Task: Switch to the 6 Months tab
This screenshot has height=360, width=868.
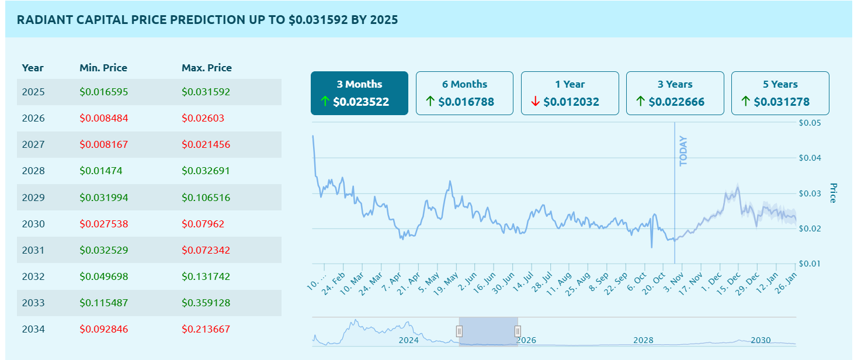Action: (464, 93)
